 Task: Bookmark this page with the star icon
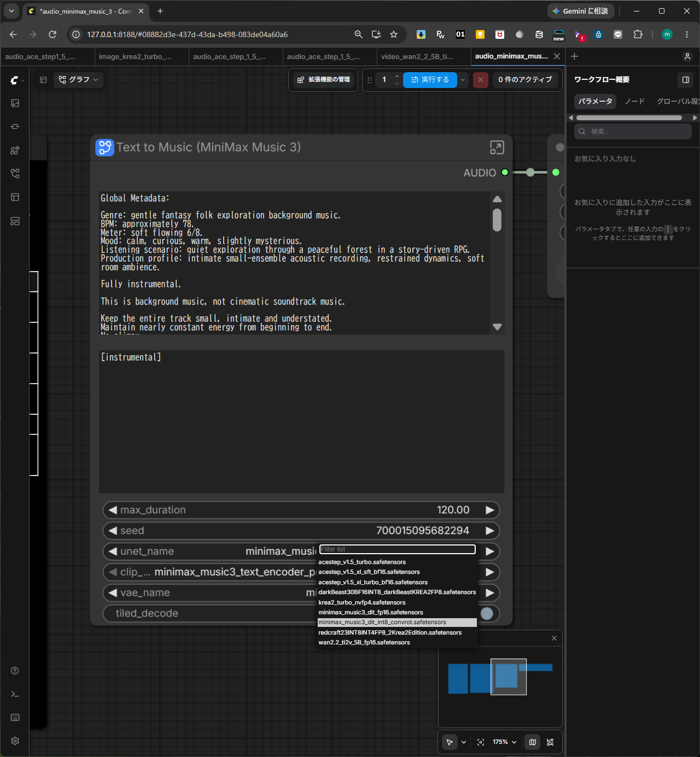click(394, 34)
